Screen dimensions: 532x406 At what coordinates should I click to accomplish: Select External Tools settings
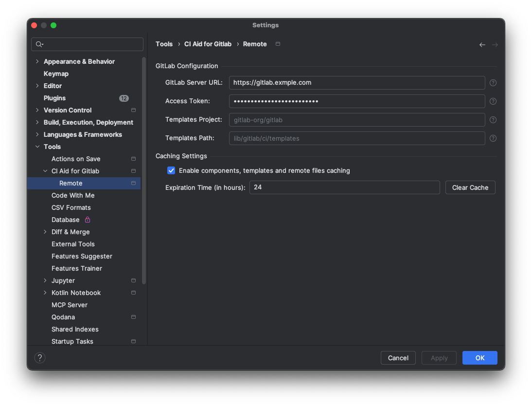(73, 244)
